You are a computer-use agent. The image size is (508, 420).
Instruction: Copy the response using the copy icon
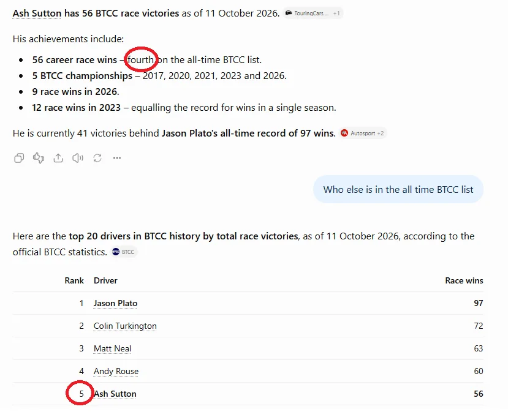pos(19,158)
